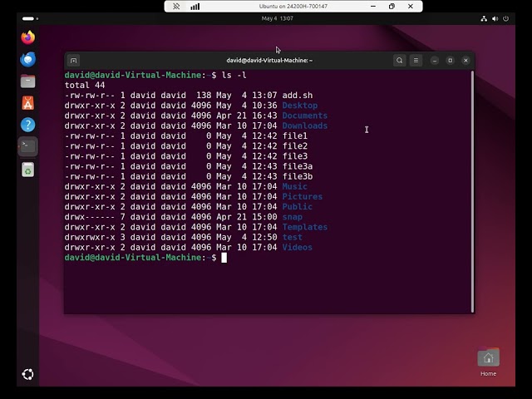
Task: Maximize the terminal window
Action: point(451,61)
